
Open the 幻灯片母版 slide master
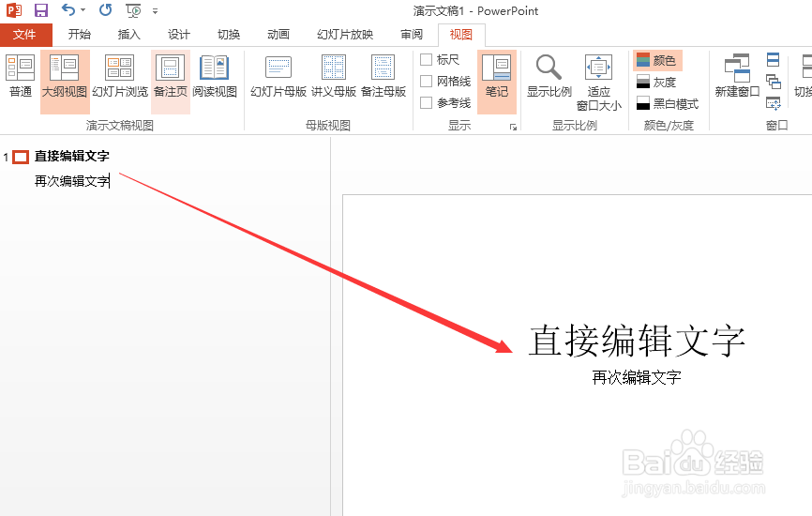pos(278,77)
